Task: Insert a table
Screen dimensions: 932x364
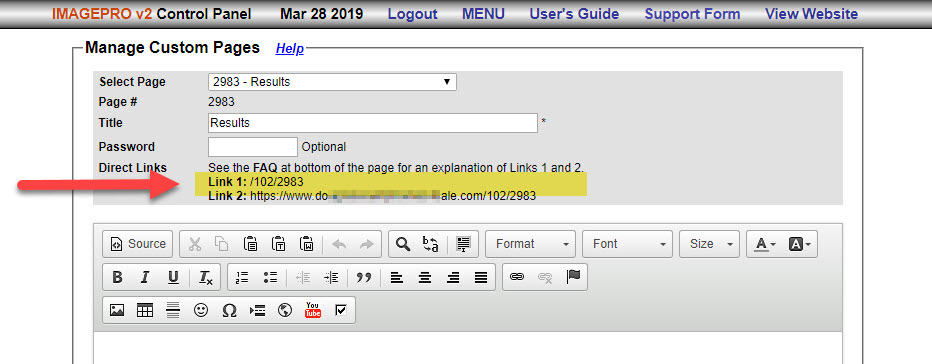Action: pyautogui.click(x=145, y=310)
